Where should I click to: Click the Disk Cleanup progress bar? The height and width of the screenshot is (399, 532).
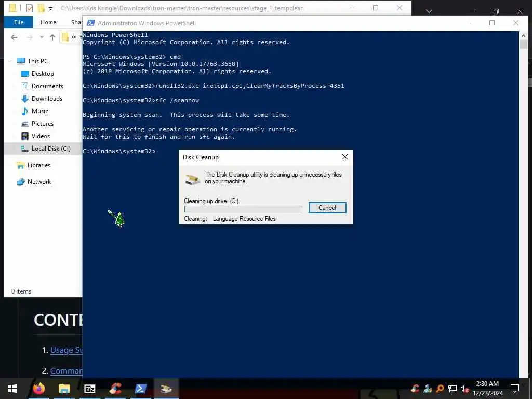coord(243,209)
